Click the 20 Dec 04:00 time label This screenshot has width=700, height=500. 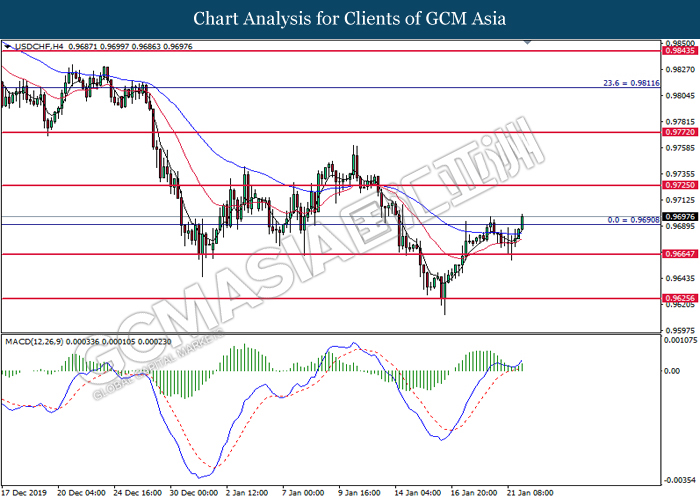click(x=81, y=493)
